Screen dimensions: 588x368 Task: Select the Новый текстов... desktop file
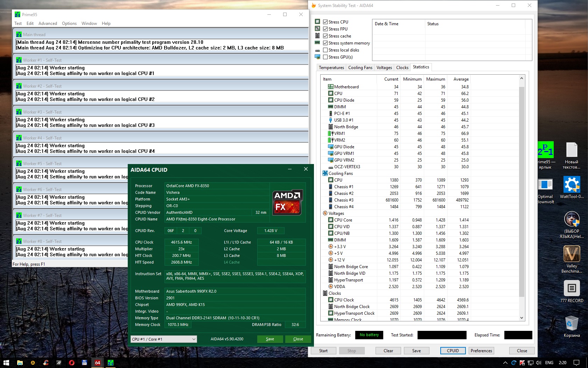click(x=572, y=156)
